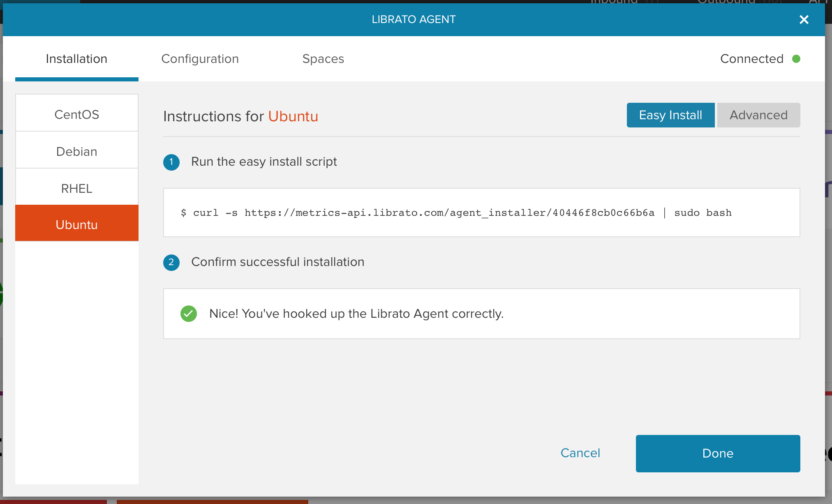Screen dimensions: 832x504
Task: Click the Done button
Action: click(x=718, y=453)
